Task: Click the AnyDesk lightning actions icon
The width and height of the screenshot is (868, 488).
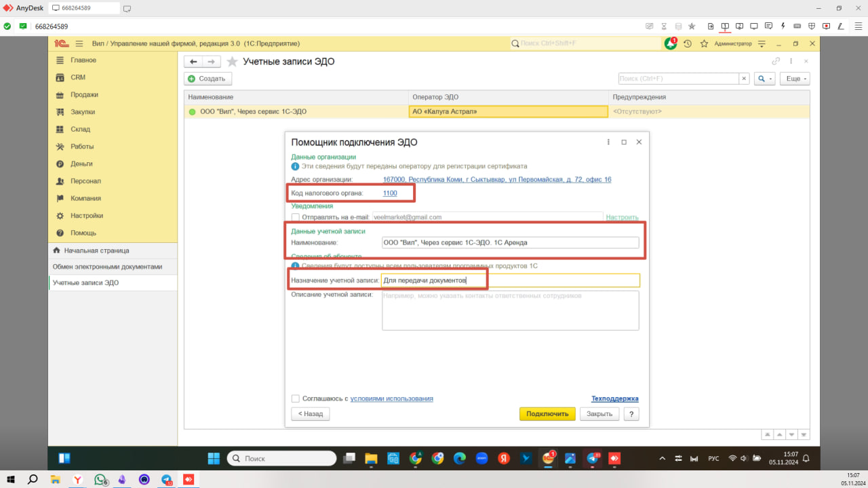Action: coord(783,26)
